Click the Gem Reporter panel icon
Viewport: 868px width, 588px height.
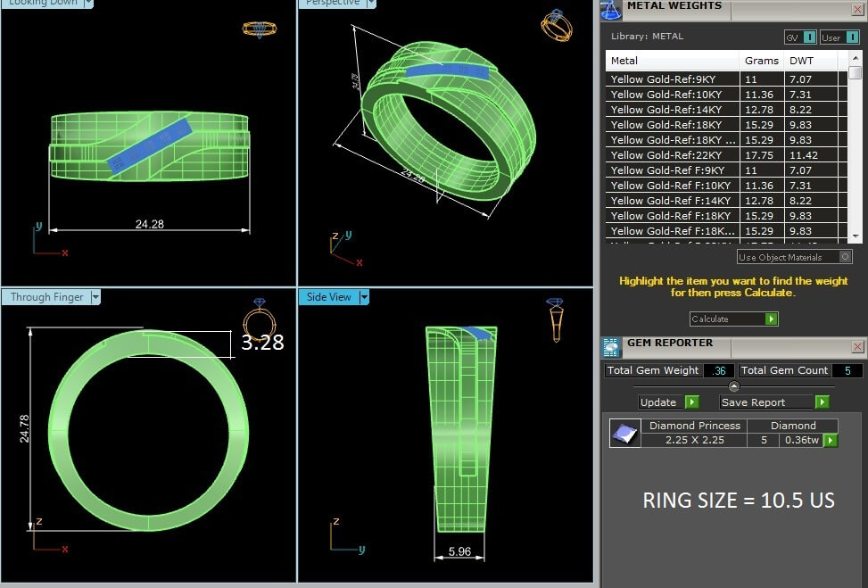(x=611, y=347)
